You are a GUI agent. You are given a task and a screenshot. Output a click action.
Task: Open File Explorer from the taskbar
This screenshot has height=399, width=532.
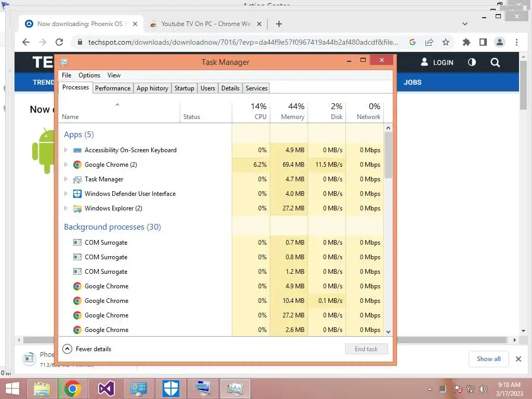coord(42,389)
